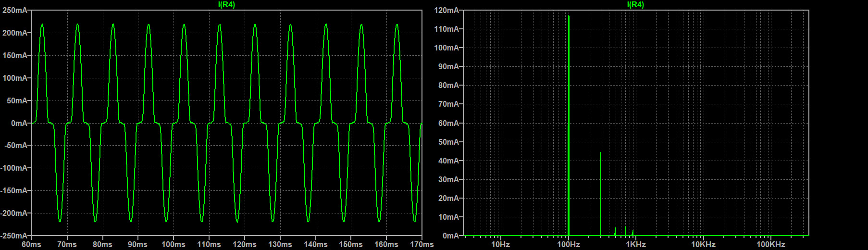Screen dimensions: 868x250
Task: Click the 170ms label on the time axis
Action: [x=422, y=244]
